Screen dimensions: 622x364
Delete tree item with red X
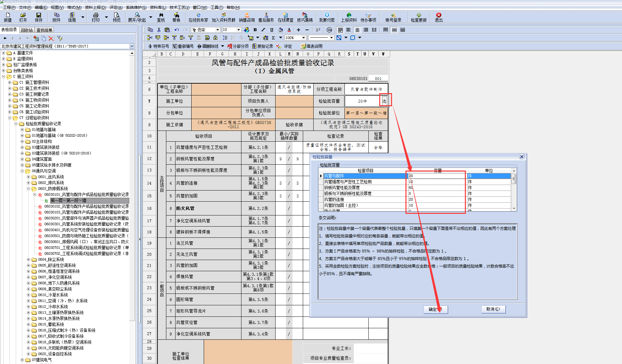(51, 38)
